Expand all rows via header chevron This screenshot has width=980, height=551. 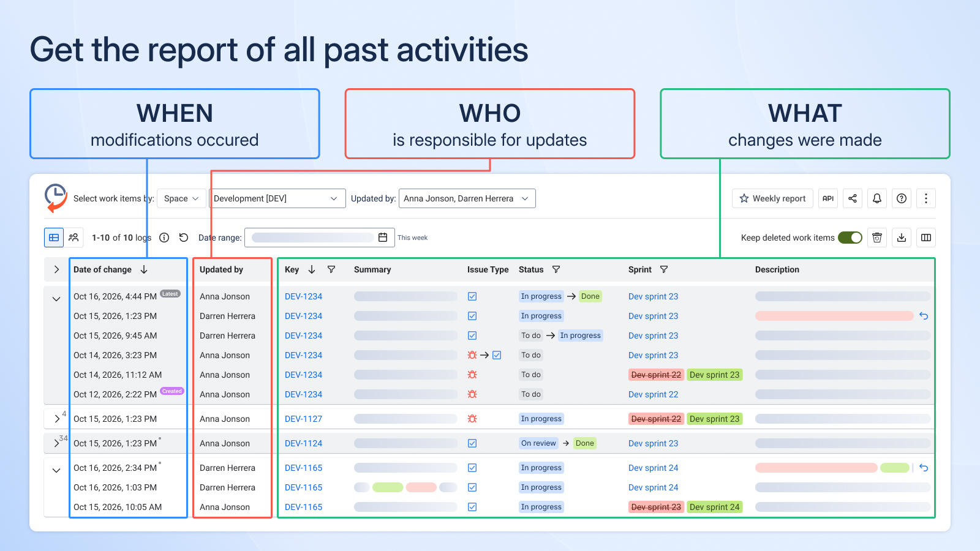57,269
